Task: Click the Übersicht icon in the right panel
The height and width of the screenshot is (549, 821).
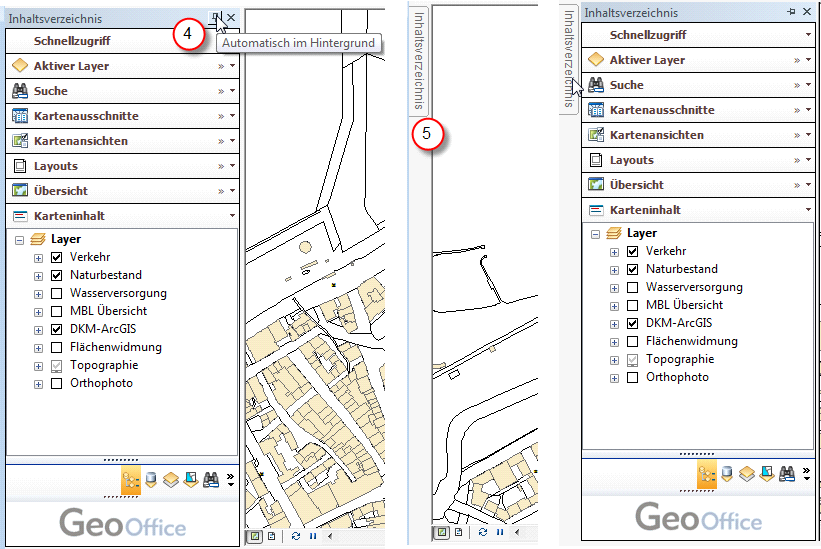Action: coord(596,185)
